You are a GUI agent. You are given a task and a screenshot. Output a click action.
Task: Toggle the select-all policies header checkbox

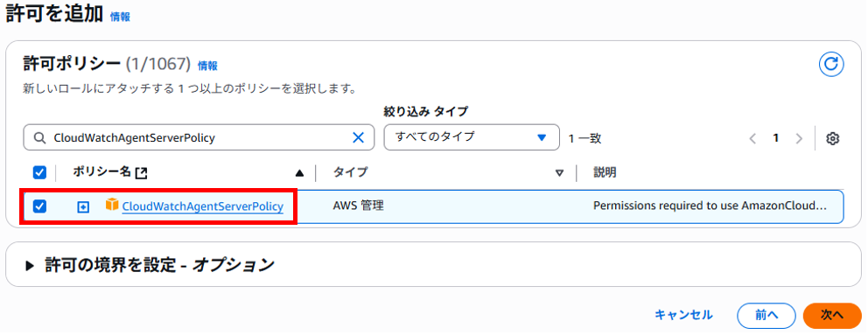(40, 173)
